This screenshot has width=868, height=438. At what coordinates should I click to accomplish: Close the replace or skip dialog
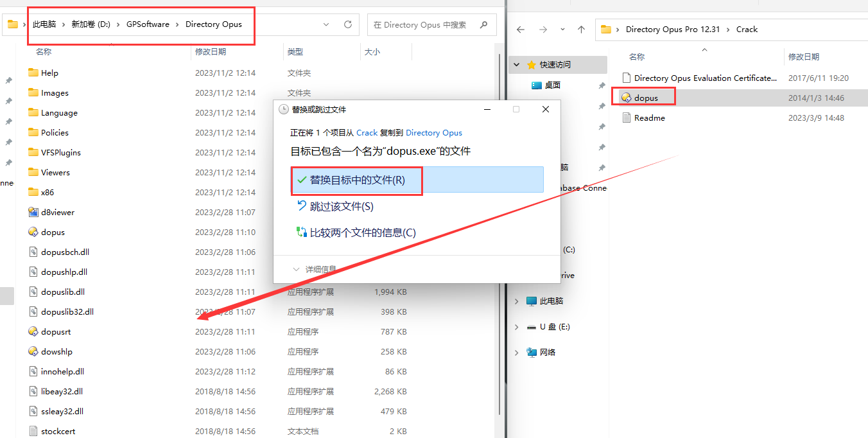[546, 109]
